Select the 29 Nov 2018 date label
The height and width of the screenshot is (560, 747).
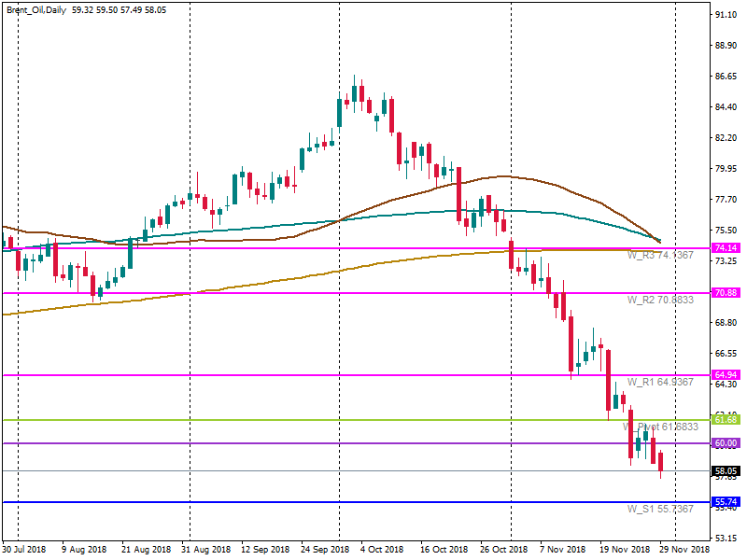pyautogui.click(x=685, y=551)
